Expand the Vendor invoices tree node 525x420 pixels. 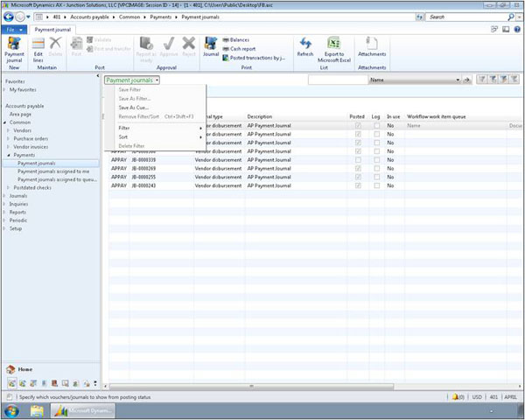(9, 147)
